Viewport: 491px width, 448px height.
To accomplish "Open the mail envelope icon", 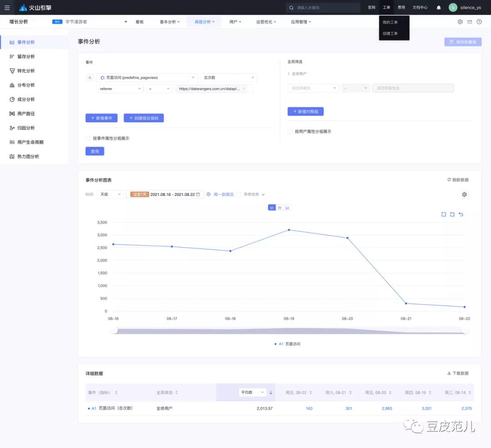I will 470,22.
